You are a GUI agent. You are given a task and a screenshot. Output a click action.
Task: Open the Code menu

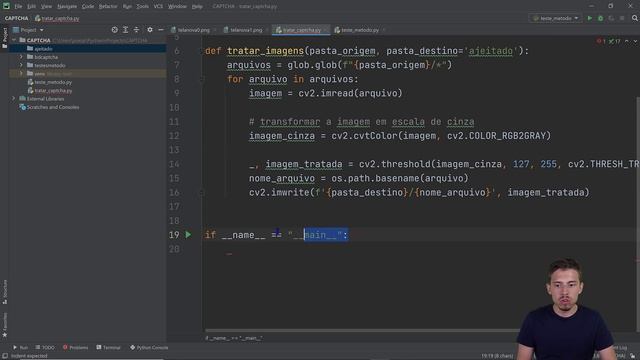(88, 7)
